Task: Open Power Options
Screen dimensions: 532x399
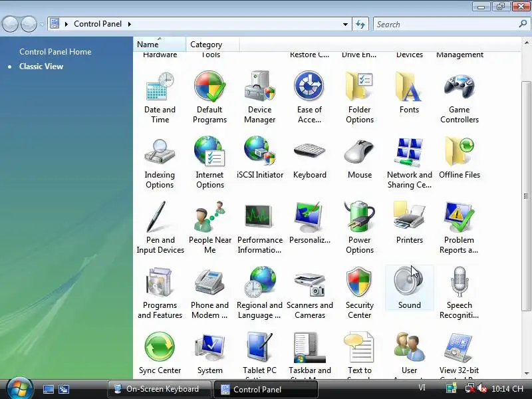Action: [360, 228]
